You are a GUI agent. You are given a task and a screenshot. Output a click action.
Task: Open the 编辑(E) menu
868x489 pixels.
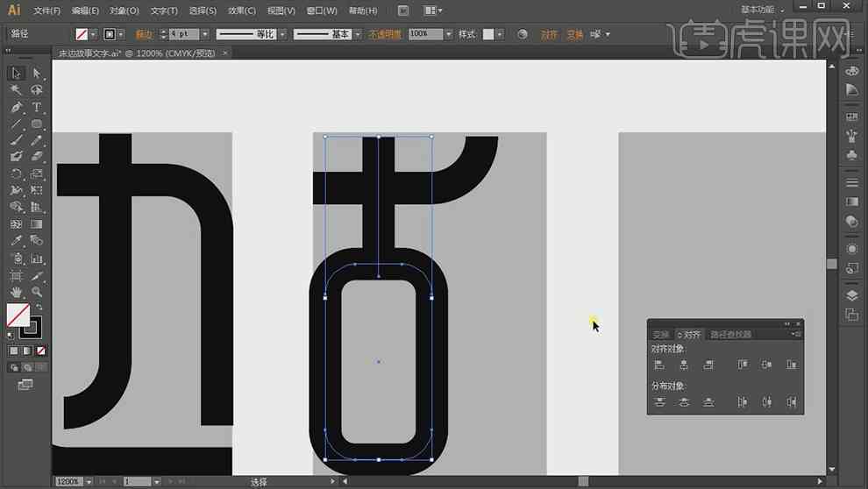(85, 11)
